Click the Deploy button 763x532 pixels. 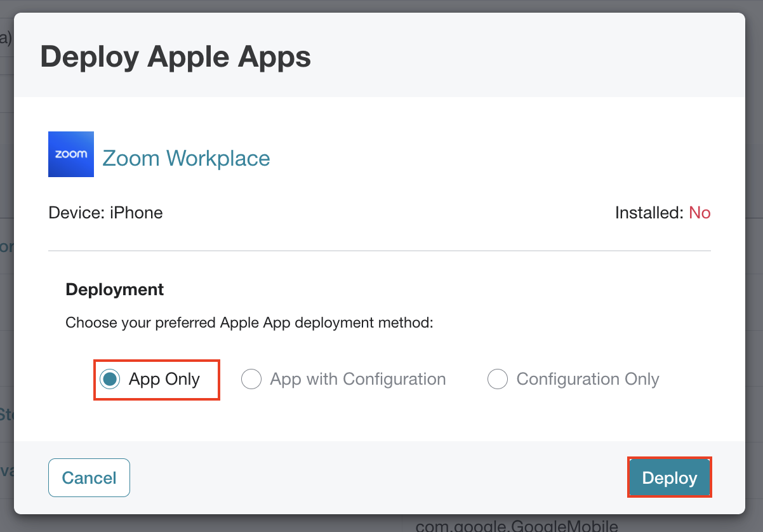click(670, 477)
